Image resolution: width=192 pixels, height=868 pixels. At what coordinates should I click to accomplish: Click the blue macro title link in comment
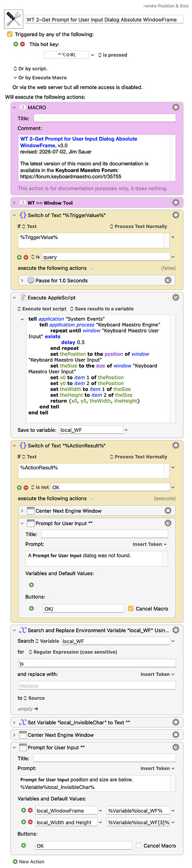78,142
